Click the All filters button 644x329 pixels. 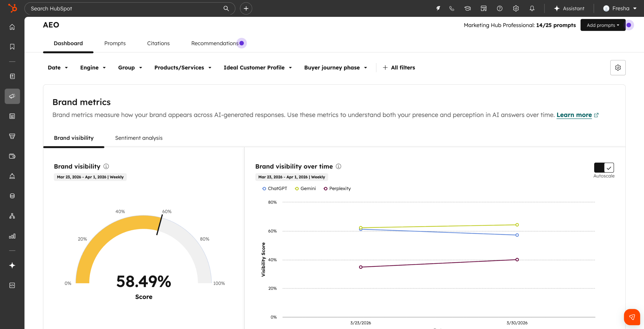(399, 67)
